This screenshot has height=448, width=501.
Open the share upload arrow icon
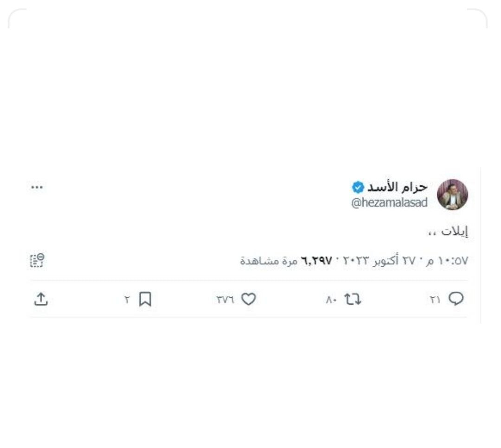(41, 299)
